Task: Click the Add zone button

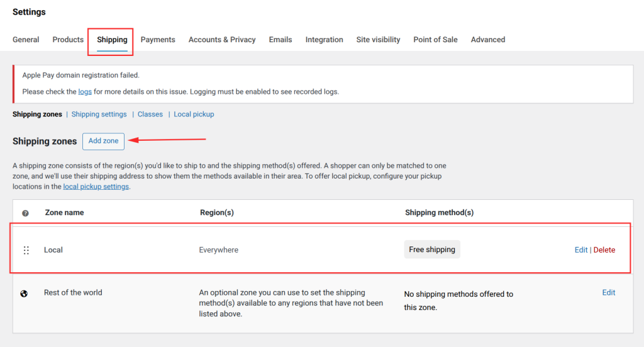Action: point(104,141)
